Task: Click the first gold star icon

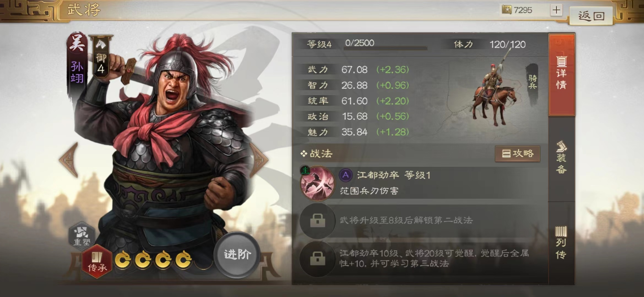Action: point(123,260)
